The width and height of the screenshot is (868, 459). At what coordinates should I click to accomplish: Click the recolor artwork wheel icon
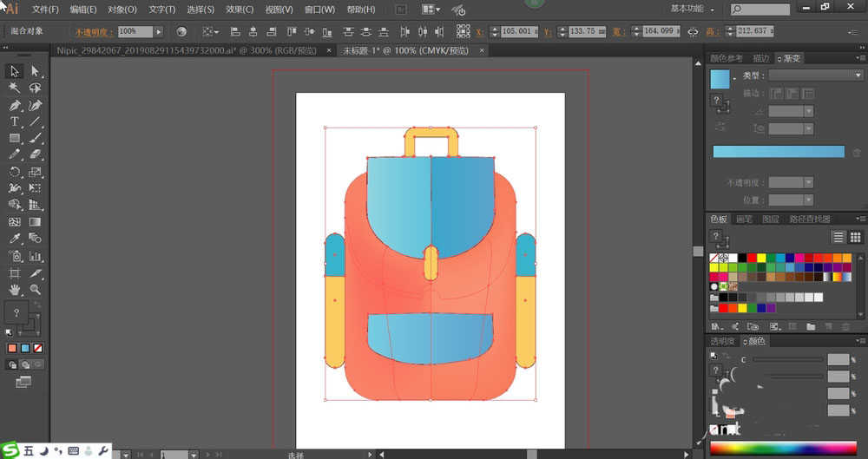click(181, 31)
